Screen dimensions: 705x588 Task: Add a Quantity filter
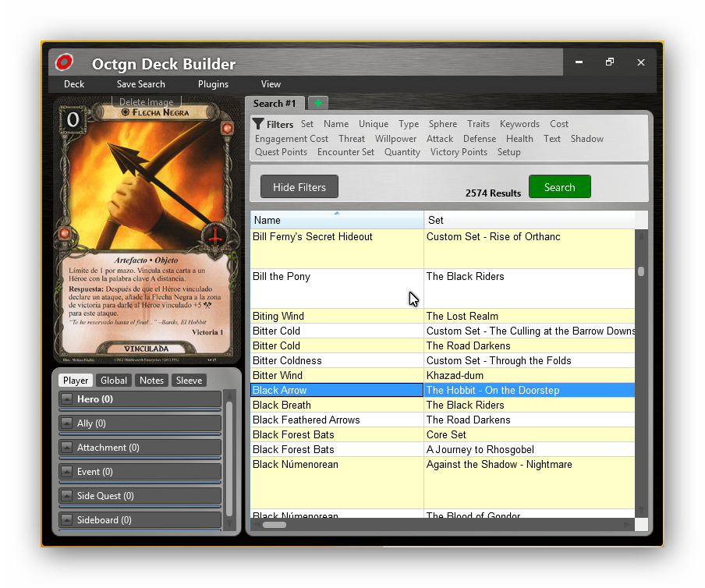[x=402, y=152]
